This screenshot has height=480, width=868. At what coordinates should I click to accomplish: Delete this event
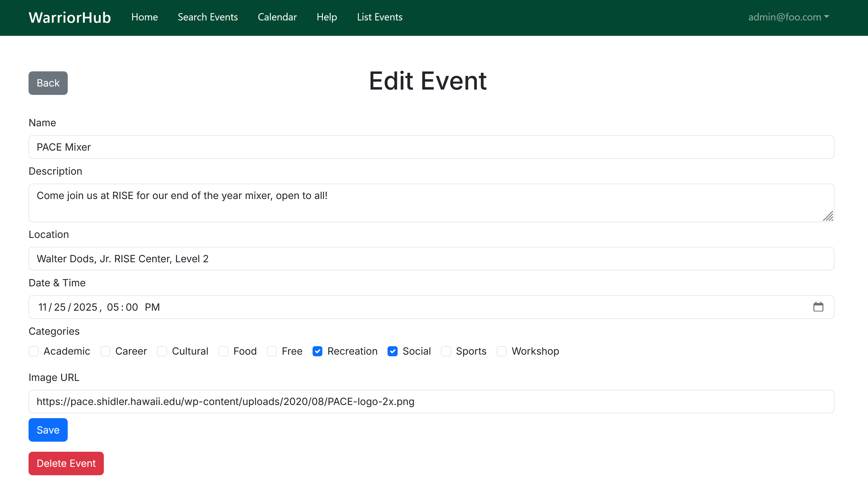tap(66, 463)
